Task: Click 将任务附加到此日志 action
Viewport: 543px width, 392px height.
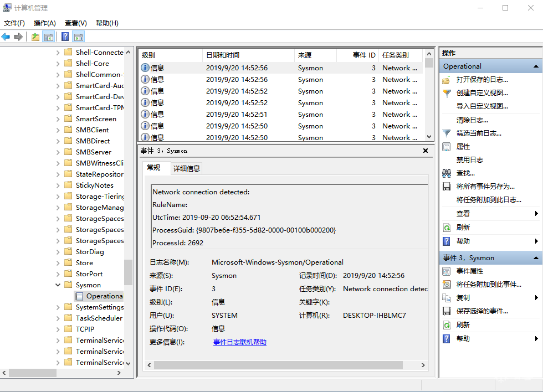Action: [x=489, y=200]
